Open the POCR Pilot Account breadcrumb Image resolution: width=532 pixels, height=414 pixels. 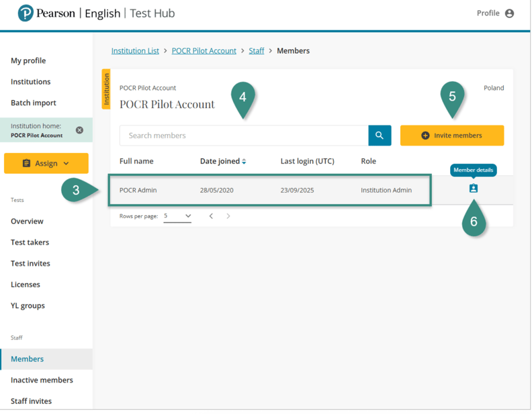[204, 51]
